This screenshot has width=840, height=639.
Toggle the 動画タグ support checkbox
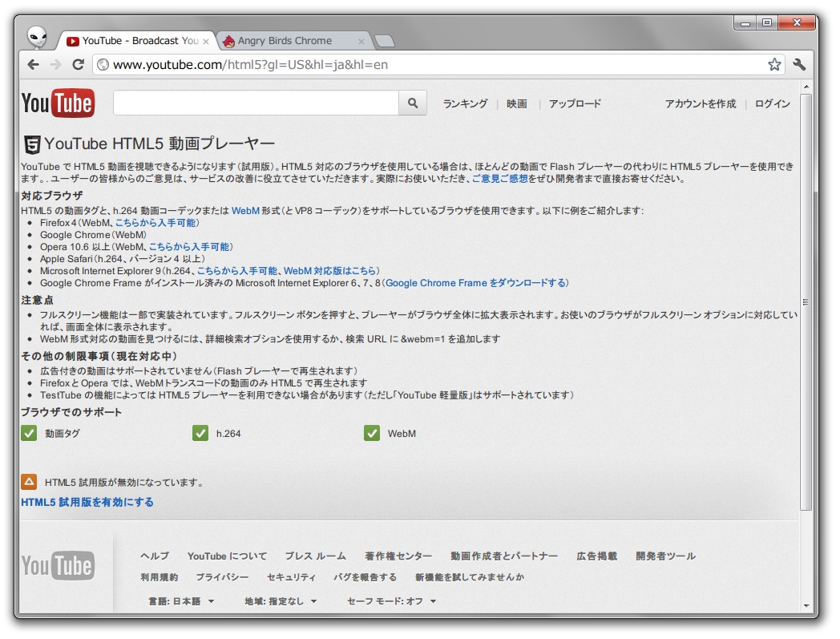29,432
